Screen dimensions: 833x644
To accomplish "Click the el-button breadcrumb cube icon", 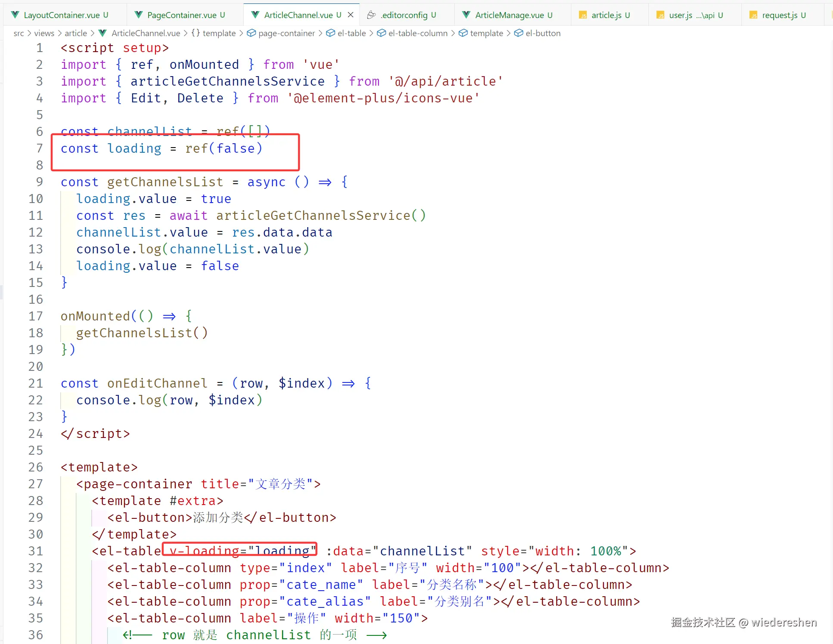I will (519, 33).
